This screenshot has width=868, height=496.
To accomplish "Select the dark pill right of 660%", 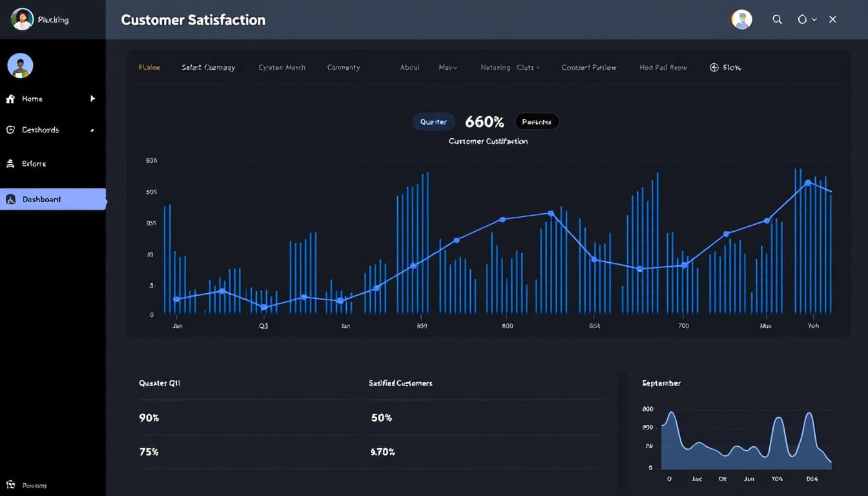I will (537, 121).
